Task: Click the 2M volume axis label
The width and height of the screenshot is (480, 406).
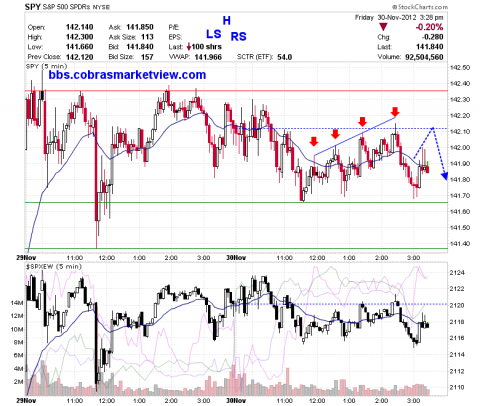Action: click(18, 382)
